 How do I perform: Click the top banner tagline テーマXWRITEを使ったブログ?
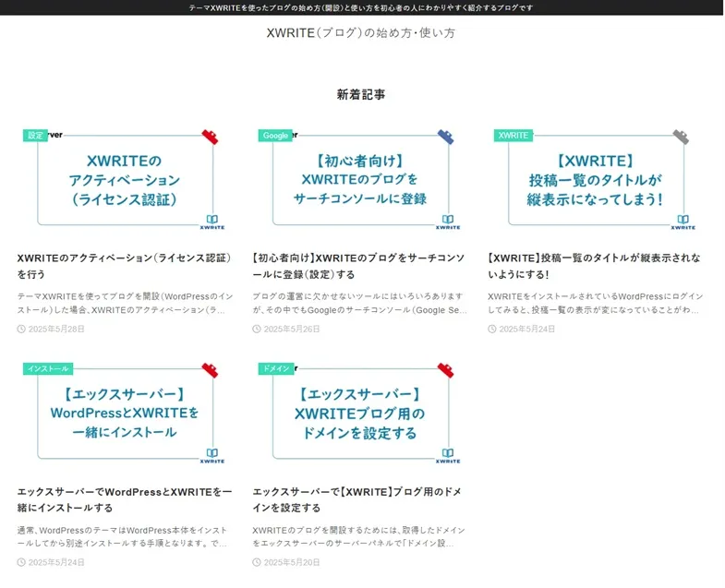point(360,8)
